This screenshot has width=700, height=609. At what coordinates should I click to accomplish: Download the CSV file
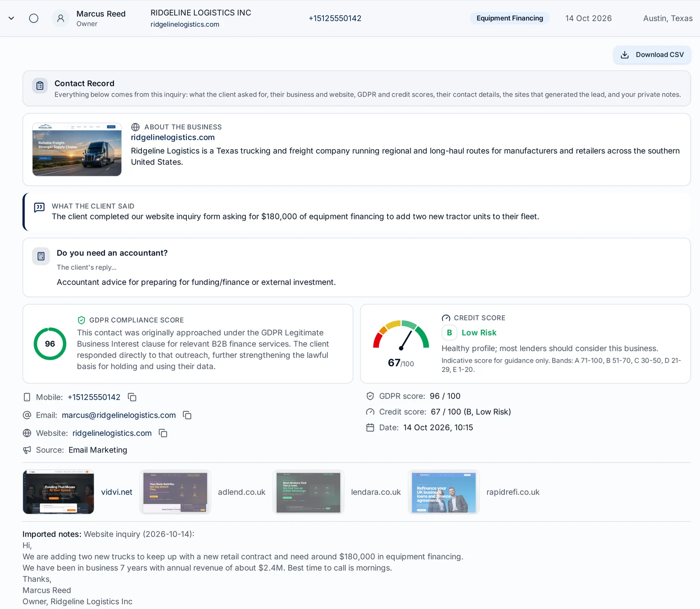652,55
